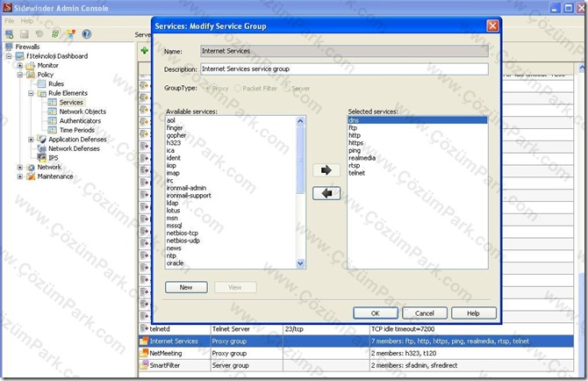Select realmedia in Selected services
This screenshot has height=381, width=588.
pos(362,158)
